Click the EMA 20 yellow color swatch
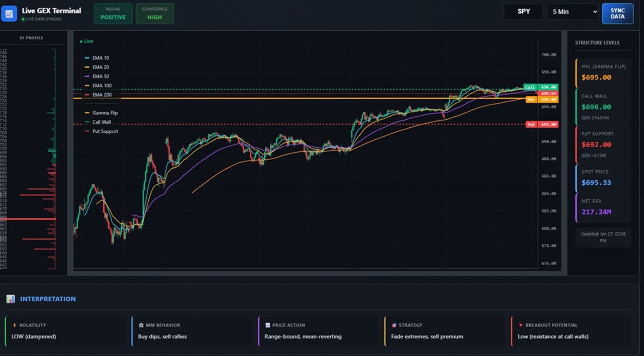The width and height of the screenshot is (644, 356). [87, 67]
